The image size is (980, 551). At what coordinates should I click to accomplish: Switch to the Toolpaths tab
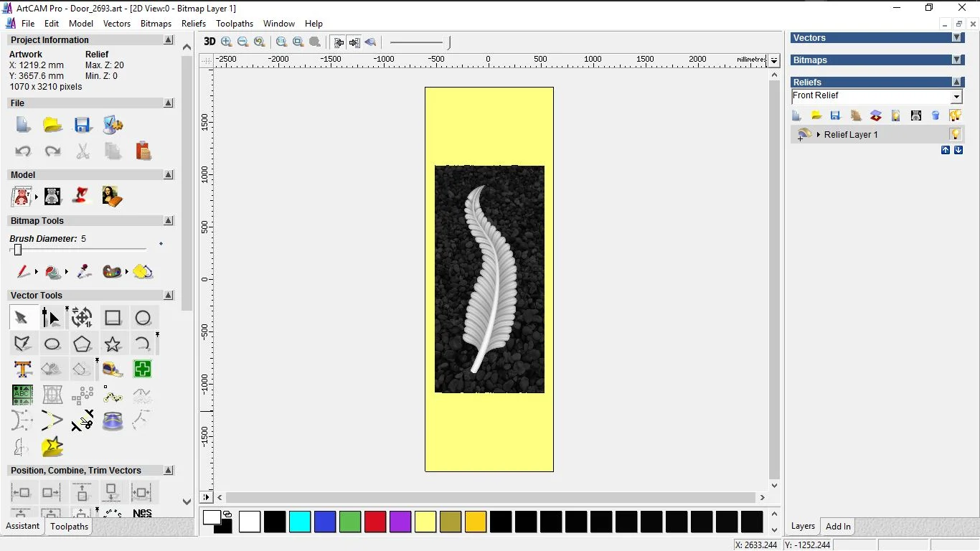pos(69,527)
